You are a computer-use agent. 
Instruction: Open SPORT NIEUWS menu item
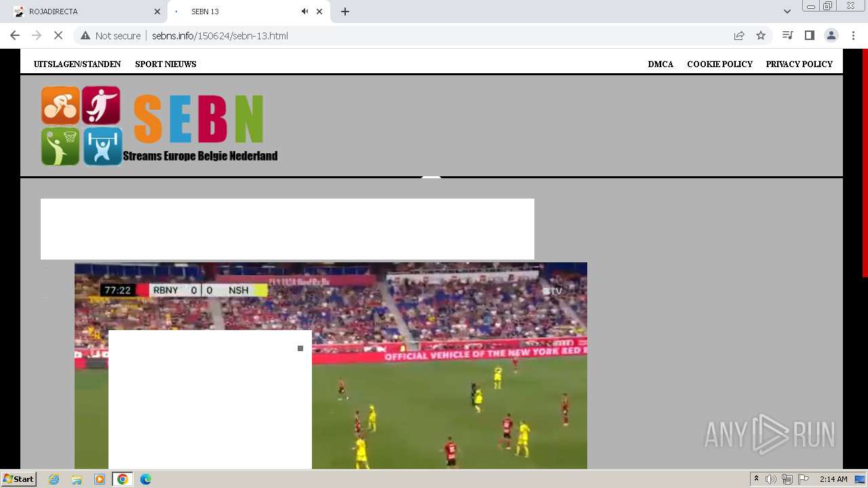[165, 64]
